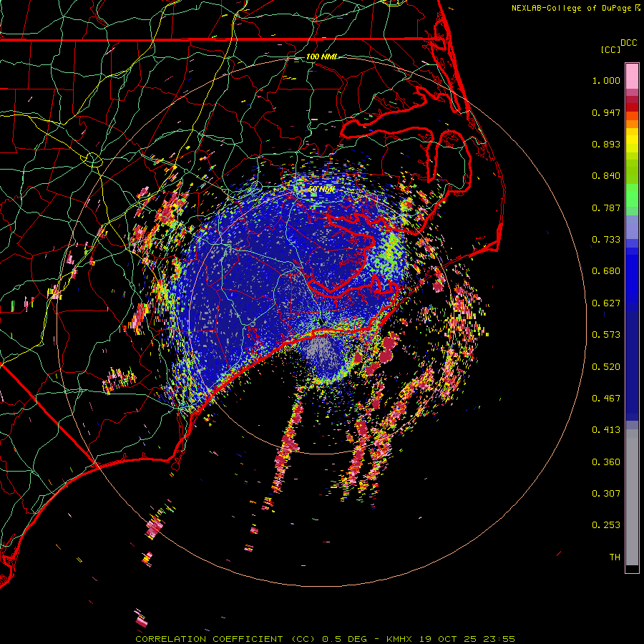Select the 0.733 color scale value

coord(606,240)
